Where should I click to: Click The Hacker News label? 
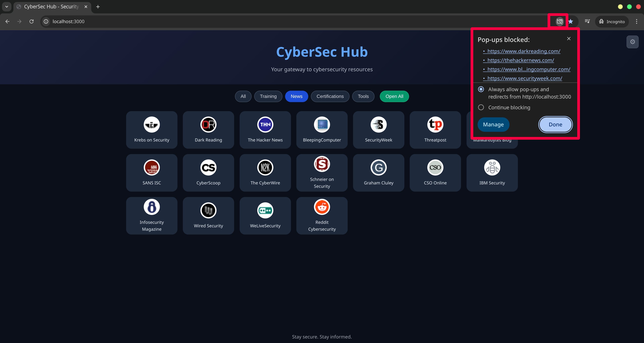265,140
